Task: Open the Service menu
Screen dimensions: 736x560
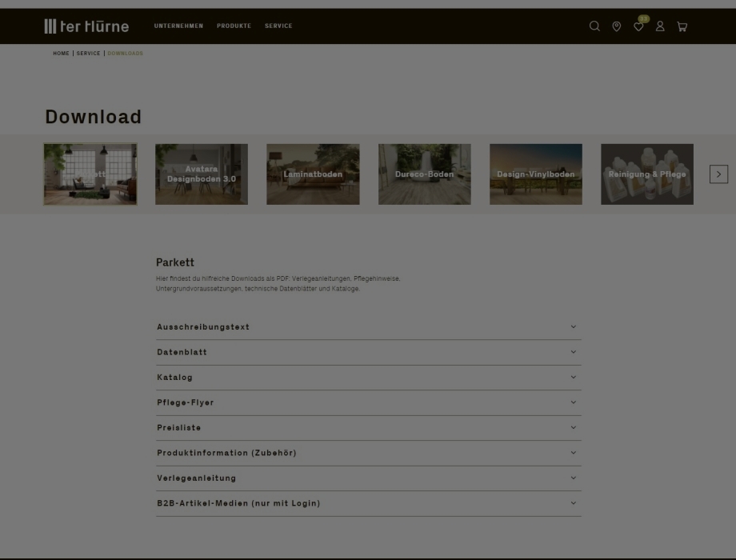Action: (278, 26)
